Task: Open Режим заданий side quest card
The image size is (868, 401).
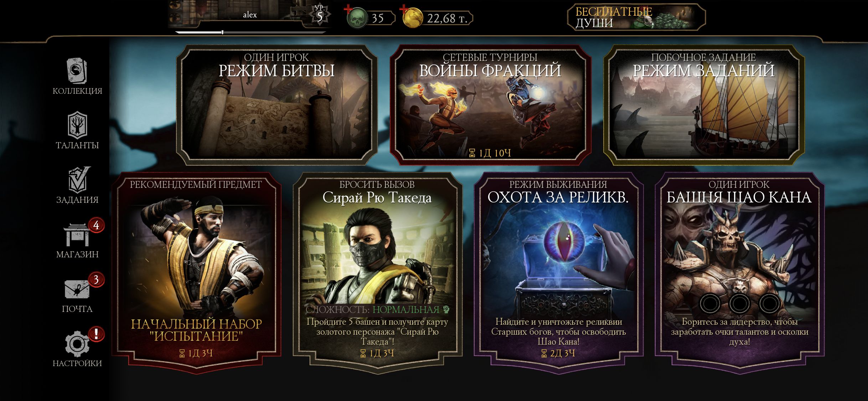Action: pyautogui.click(x=704, y=105)
